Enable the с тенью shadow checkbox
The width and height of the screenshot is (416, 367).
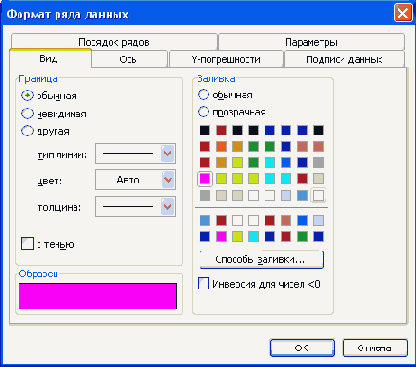pos(27,244)
